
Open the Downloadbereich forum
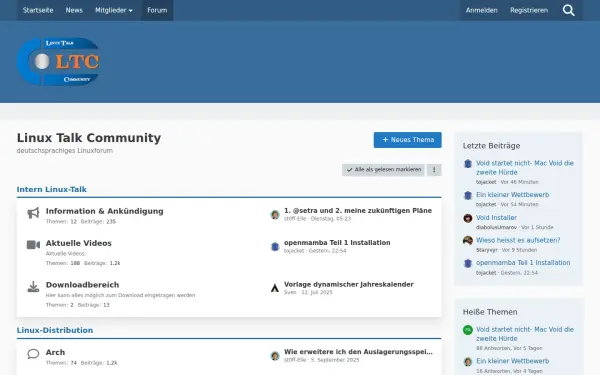pyautogui.click(x=82, y=285)
